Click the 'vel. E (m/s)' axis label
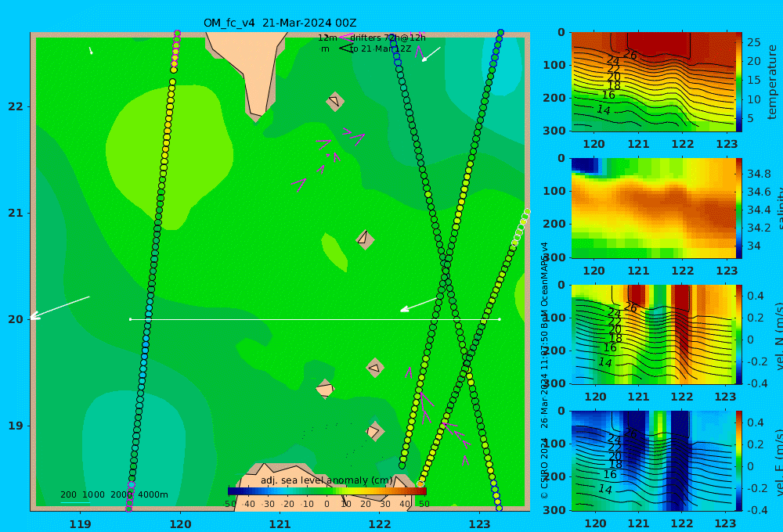The height and width of the screenshot is (532, 783). [778, 462]
